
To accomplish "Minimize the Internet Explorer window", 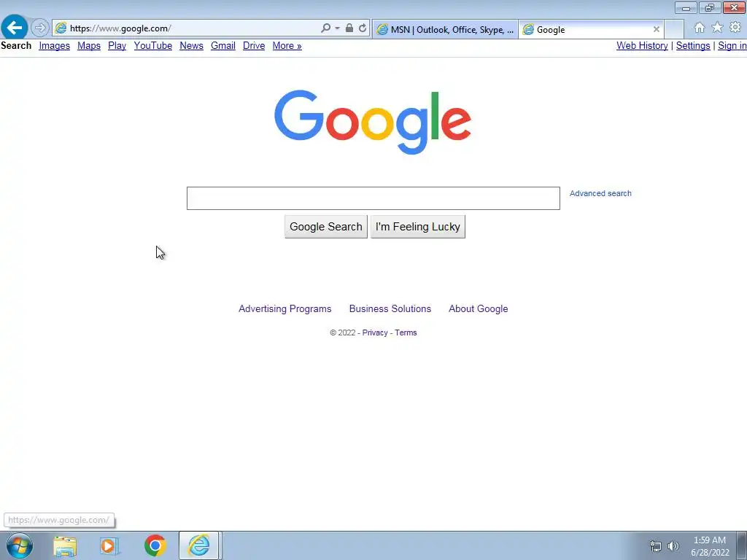I will click(x=686, y=7).
